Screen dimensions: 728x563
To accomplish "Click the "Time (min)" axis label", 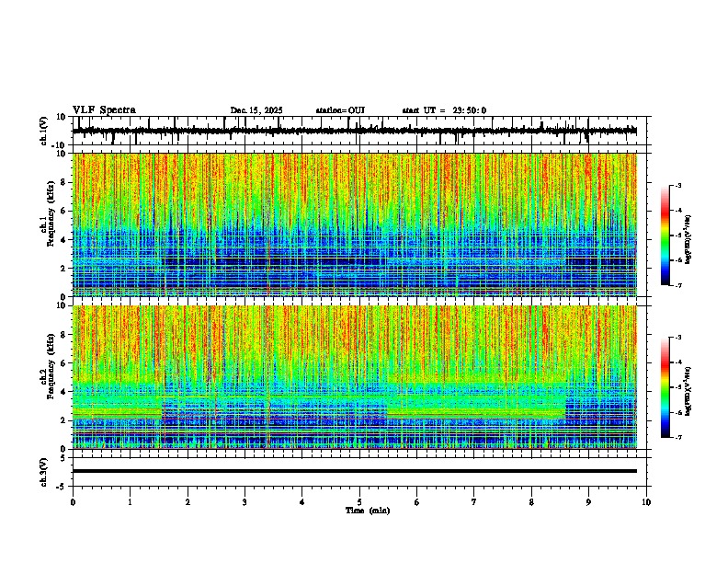I will coord(368,511).
